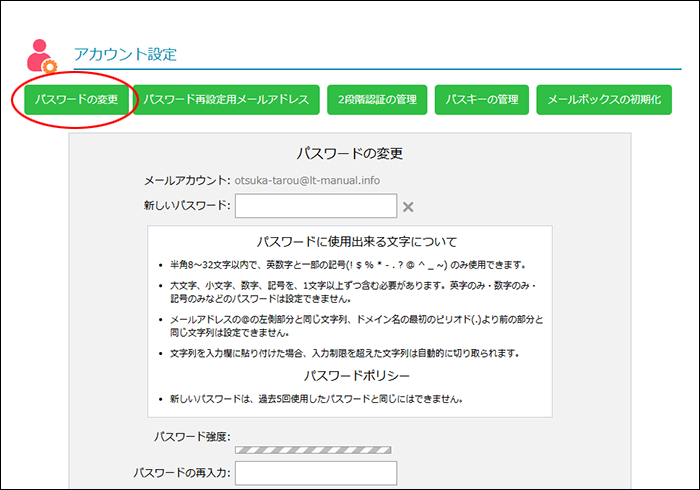Viewport: 700px width, 490px height.
Task: Open the 2段階認証の管理 tab
Action: [377, 100]
